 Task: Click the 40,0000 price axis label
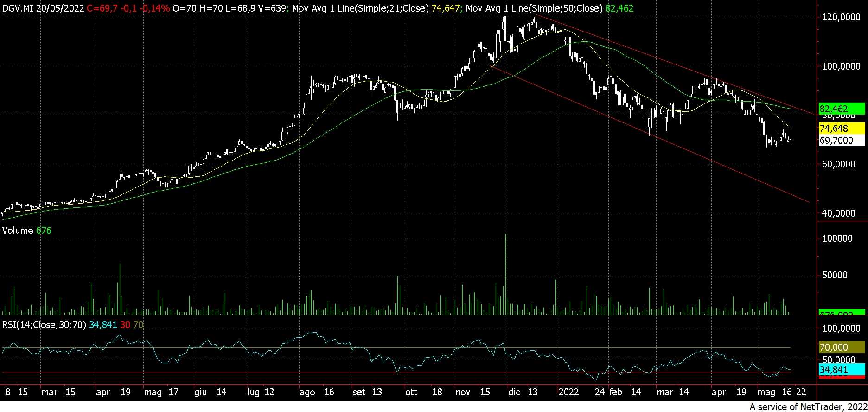coord(838,213)
